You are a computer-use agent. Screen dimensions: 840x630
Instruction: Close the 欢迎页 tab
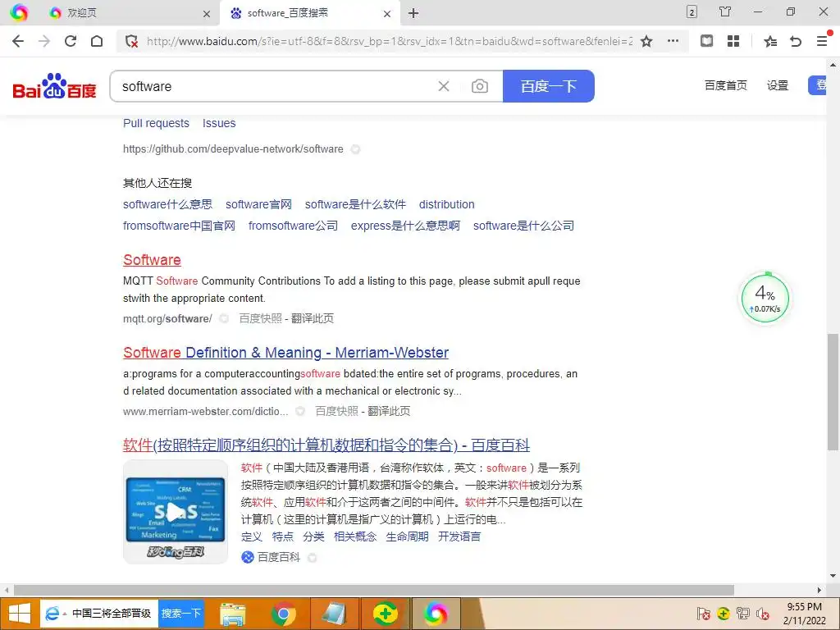tap(206, 14)
